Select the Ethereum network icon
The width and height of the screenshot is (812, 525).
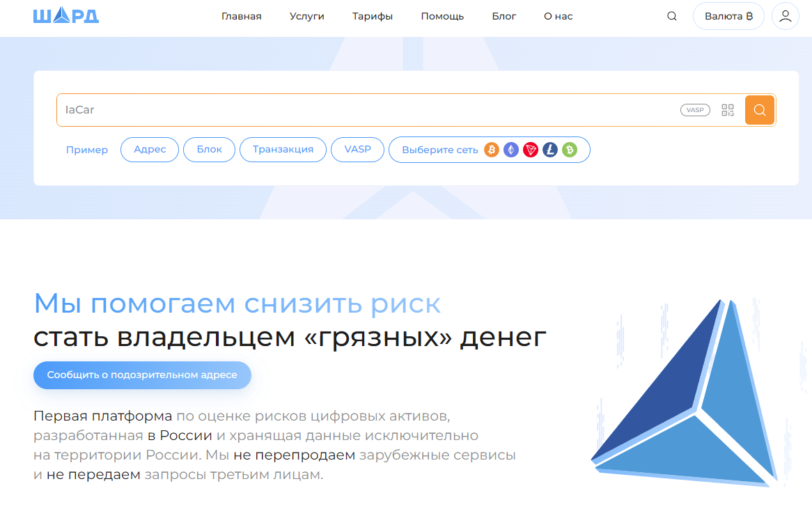(511, 150)
